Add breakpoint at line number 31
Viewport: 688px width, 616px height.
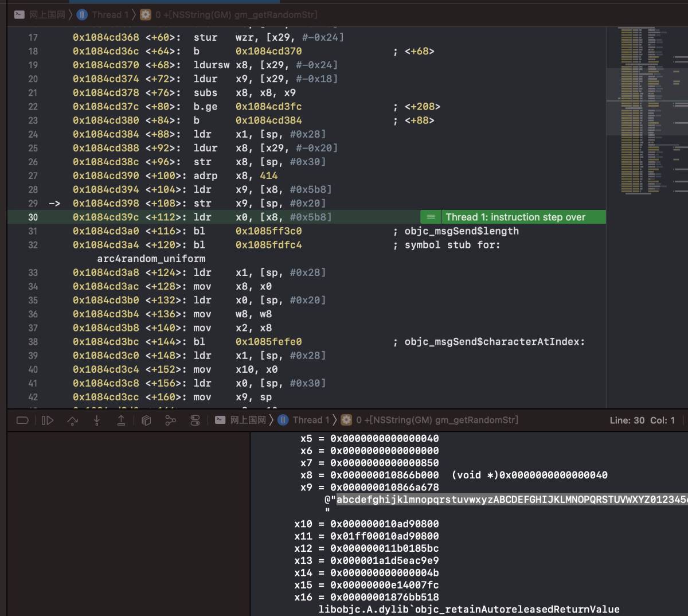[x=33, y=231]
